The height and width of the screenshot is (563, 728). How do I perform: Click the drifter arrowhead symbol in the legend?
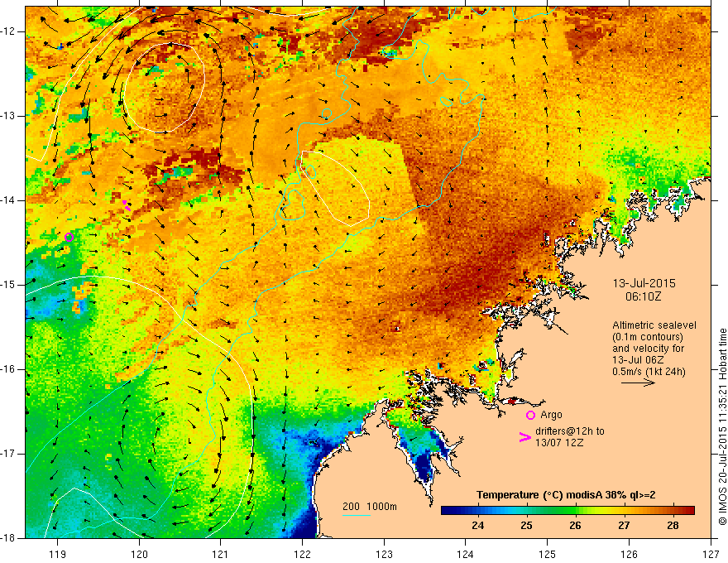pyautogui.click(x=524, y=437)
